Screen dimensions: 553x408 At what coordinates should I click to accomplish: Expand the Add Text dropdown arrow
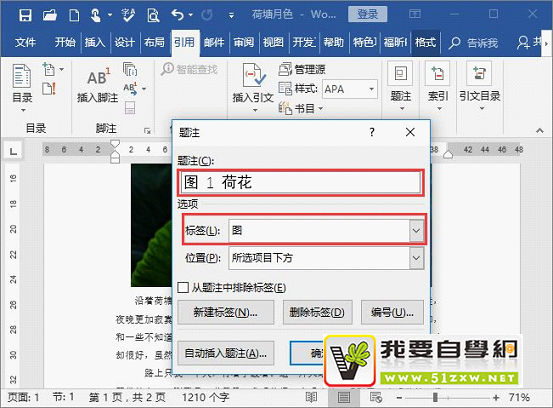tap(62, 69)
